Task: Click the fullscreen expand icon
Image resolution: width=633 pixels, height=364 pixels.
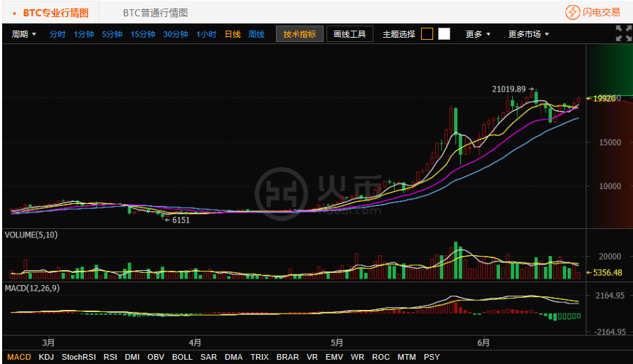Action: pos(623,33)
